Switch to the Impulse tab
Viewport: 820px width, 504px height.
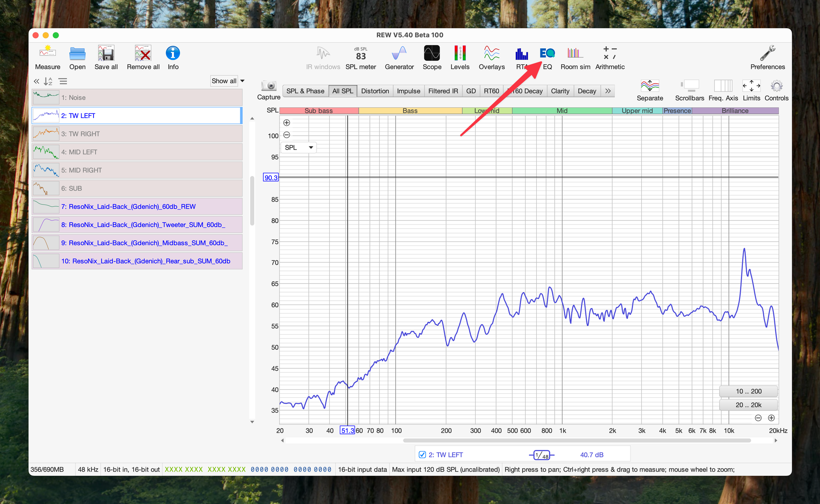408,91
